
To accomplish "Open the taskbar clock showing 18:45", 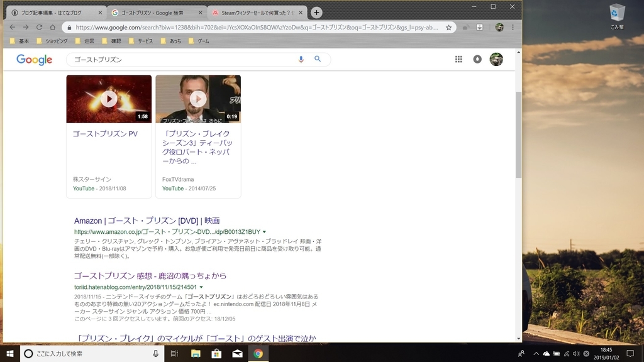I will (x=606, y=353).
